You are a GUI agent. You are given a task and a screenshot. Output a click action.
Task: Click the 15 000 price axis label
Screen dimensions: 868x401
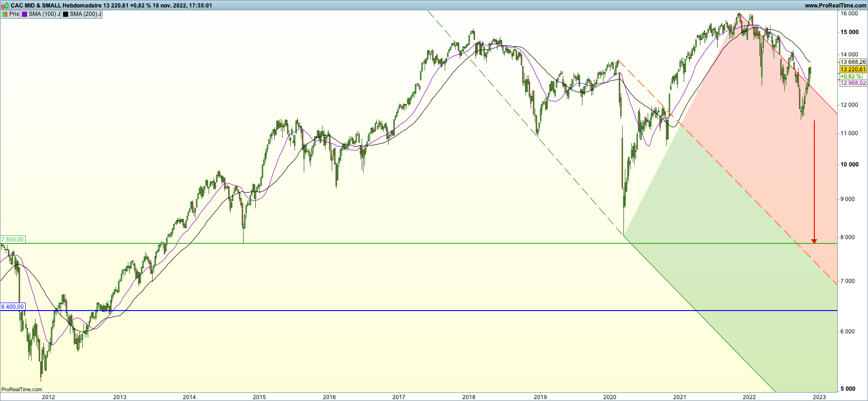[x=849, y=32]
